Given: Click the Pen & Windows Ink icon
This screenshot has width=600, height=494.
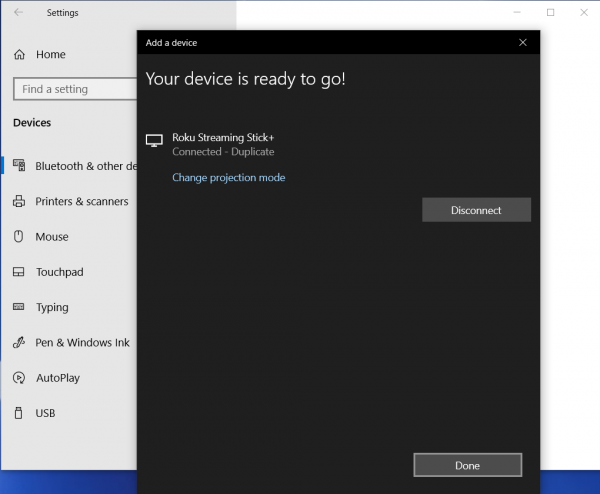Looking at the screenshot, I should coord(19,342).
